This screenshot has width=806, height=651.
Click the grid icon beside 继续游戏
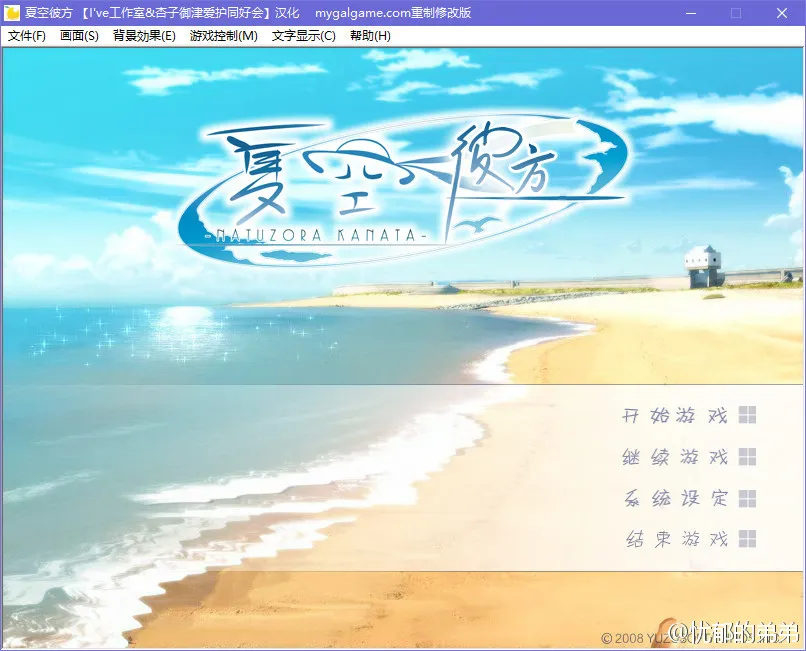pos(745,458)
